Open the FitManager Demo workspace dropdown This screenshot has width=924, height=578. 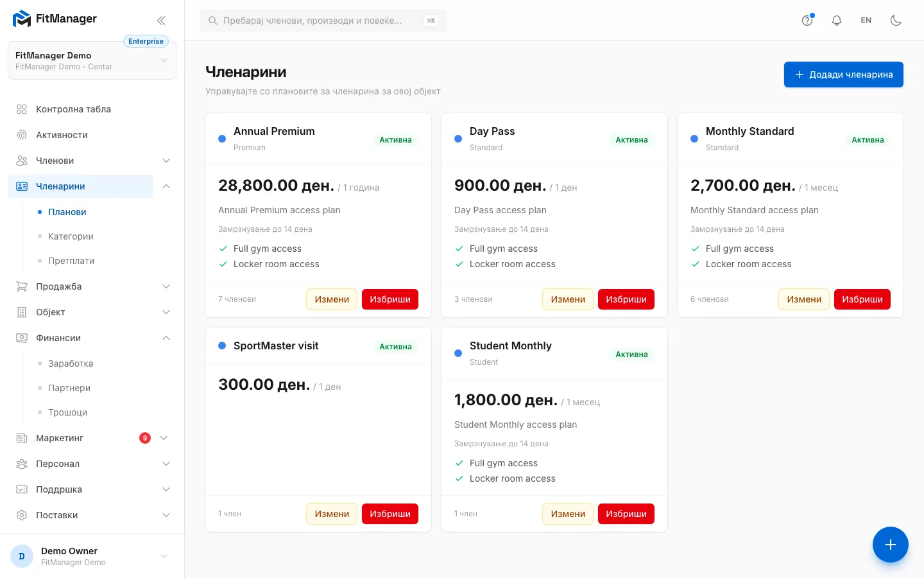[92, 60]
